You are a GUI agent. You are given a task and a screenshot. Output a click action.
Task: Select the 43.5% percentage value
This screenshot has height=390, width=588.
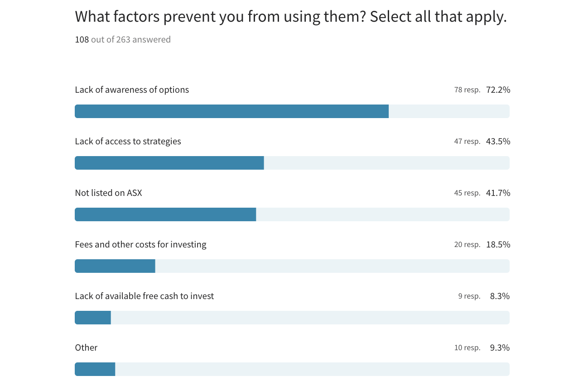(498, 141)
